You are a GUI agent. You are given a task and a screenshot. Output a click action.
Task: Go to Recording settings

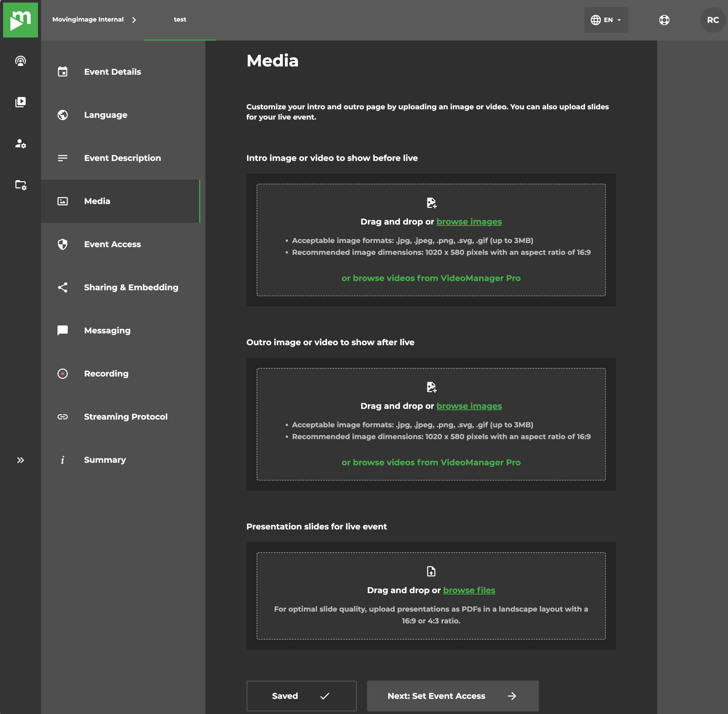pyautogui.click(x=120, y=373)
